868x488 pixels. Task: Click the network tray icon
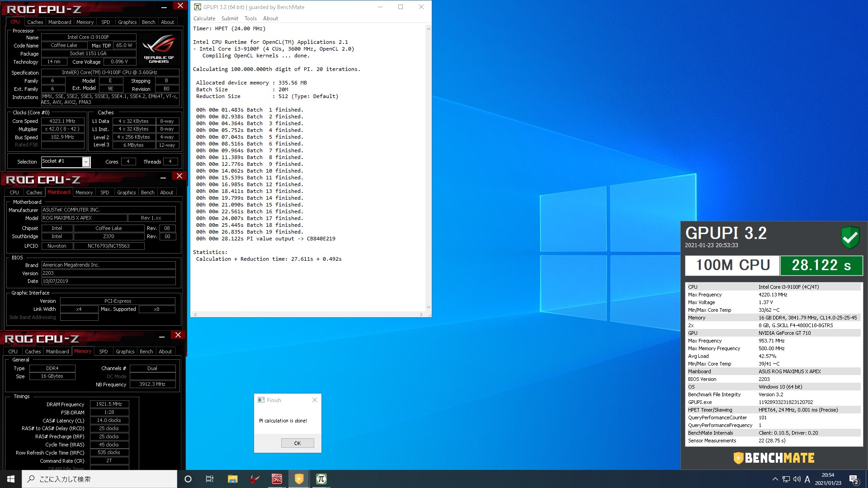[786, 479]
